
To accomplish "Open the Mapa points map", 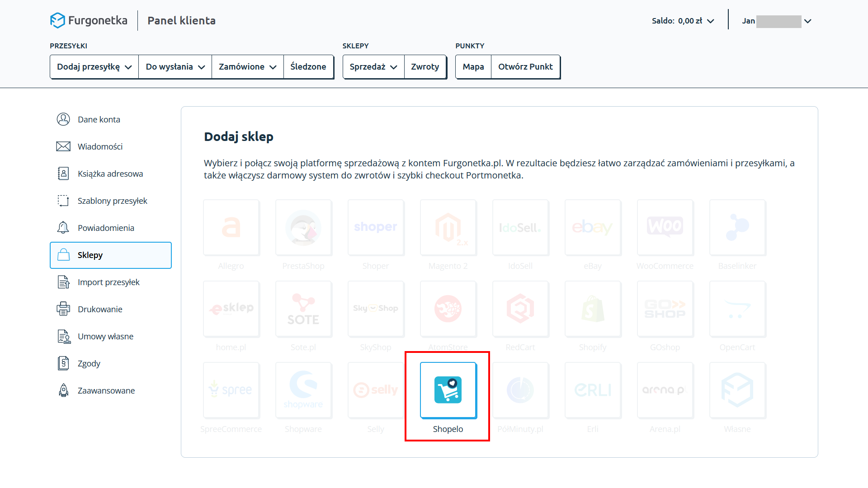I will pos(473,67).
